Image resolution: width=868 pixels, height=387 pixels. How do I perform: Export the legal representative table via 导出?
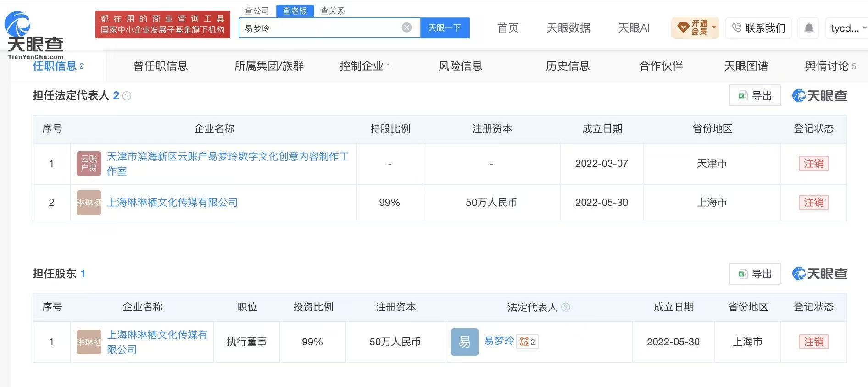tap(755, 95)
